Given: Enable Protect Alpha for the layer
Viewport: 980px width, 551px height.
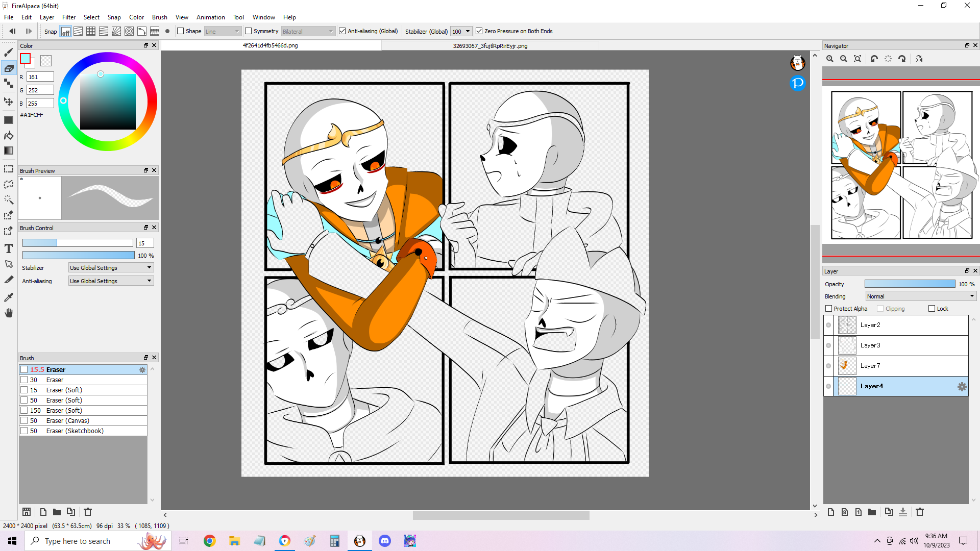Looking at the screenshot, I should pos(829,309).
